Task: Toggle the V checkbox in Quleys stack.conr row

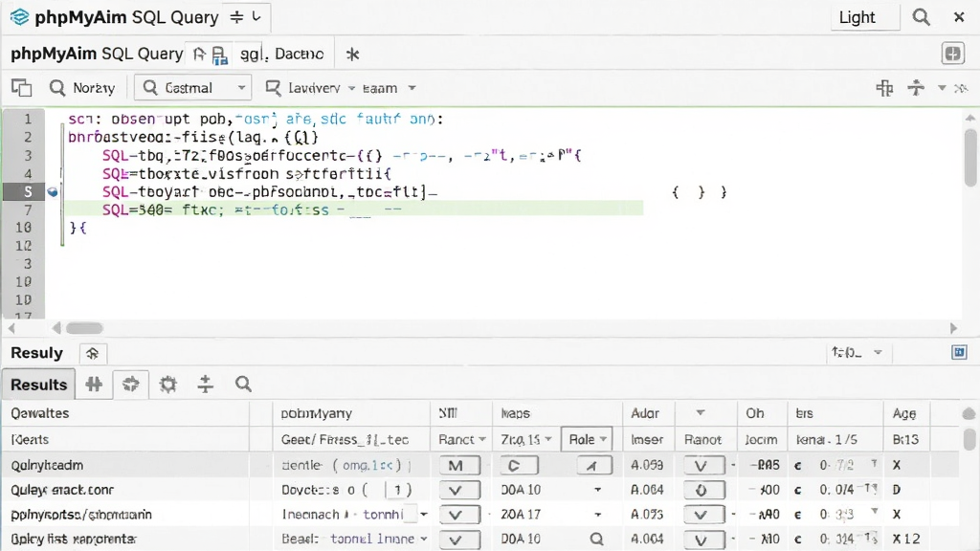Action: (x=459, y=491)
